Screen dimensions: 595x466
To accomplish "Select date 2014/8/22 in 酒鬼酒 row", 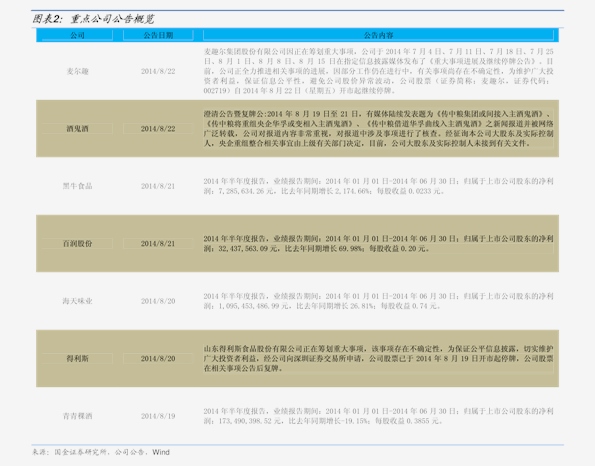I will 158,129.
